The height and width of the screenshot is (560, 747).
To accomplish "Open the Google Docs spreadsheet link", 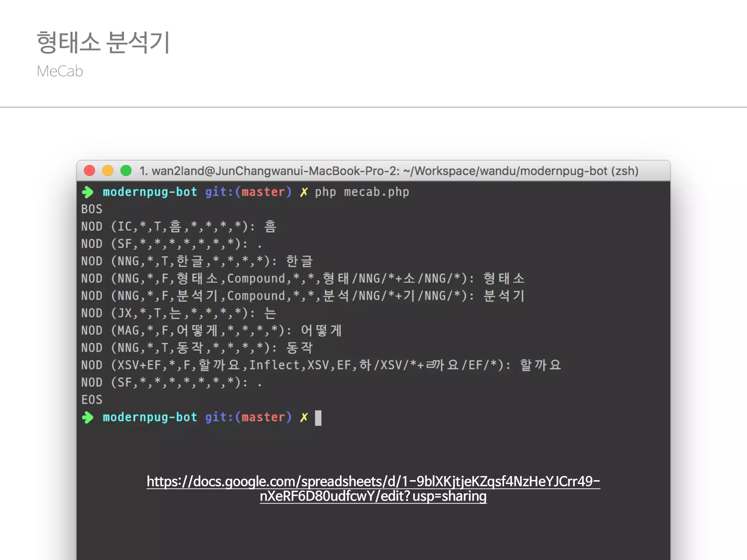I will (373, 489).
